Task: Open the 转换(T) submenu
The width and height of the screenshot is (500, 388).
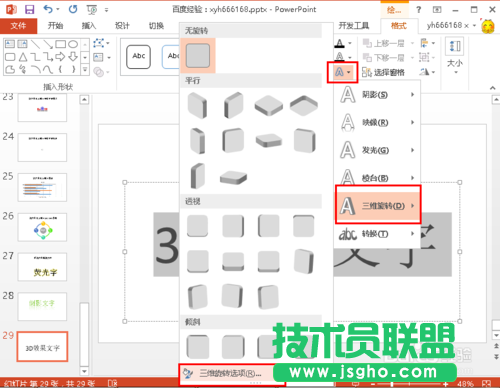Action: click(377, 234)
